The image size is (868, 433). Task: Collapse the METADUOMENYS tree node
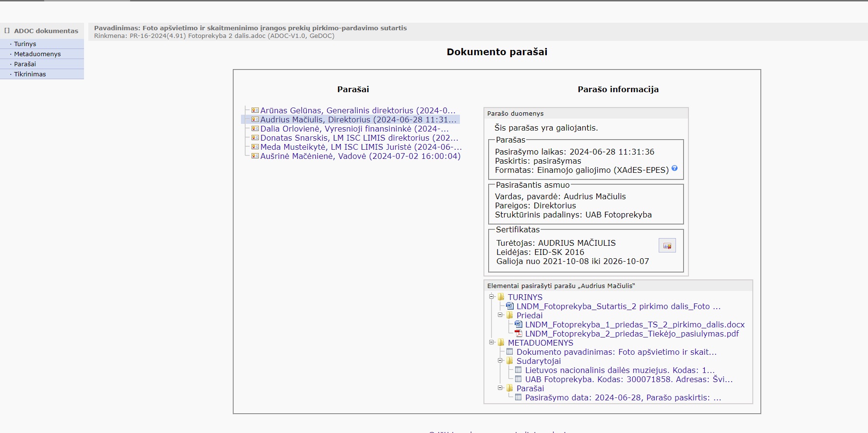tap(492, 342)
